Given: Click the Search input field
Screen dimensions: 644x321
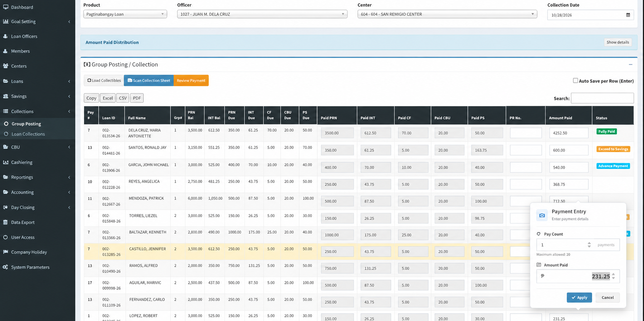Looking at the screenshot, I should 602,98.
